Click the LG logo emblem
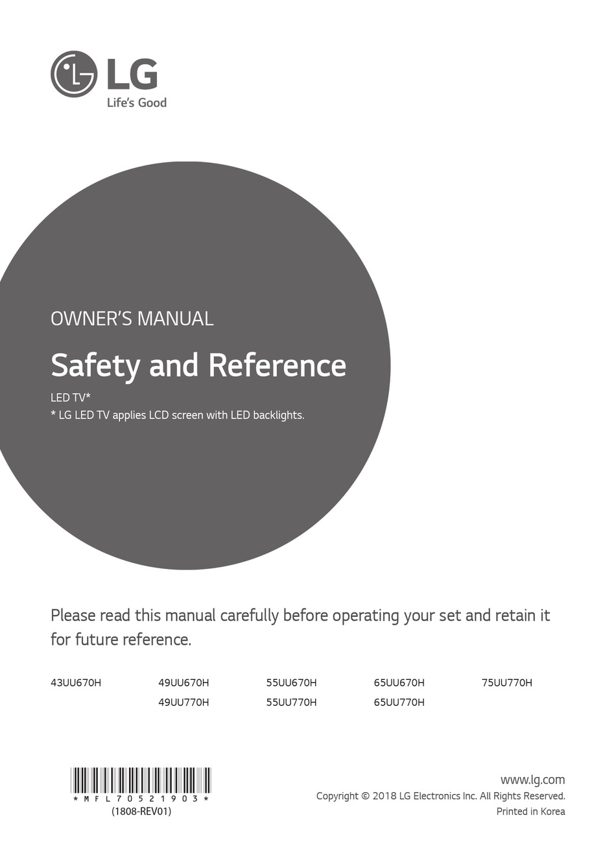 74,74
